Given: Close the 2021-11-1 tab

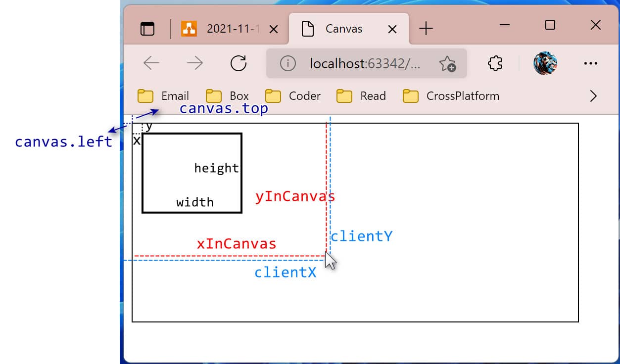Looking at the screenshot, I should [x=273, y=29].
